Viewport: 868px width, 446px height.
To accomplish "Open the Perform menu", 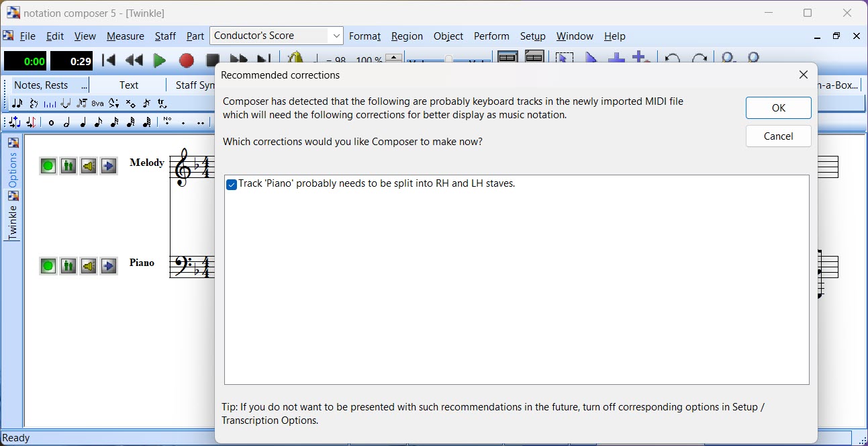I will [x=491, y=36].
